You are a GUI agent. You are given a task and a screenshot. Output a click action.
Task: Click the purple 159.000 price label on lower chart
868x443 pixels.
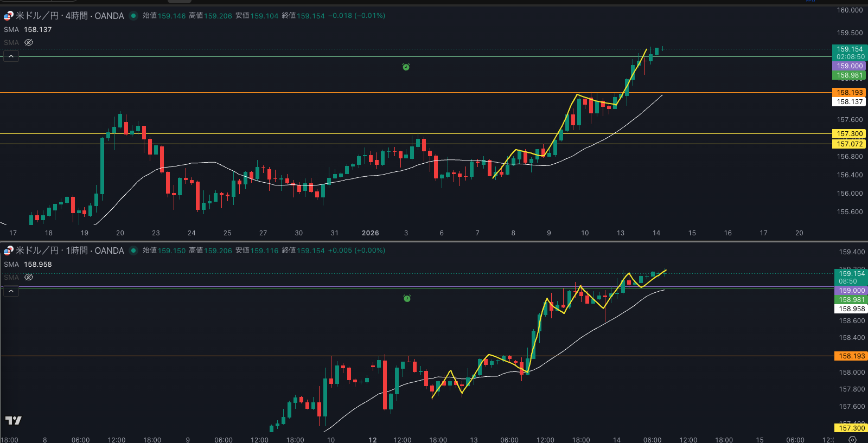[851, 291]
